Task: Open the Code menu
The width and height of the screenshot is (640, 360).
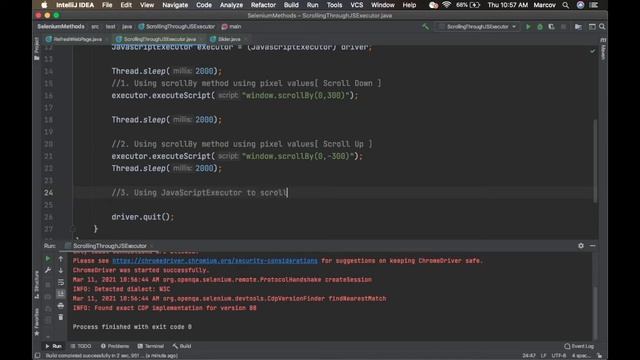Action: click(x=204, y=5)
